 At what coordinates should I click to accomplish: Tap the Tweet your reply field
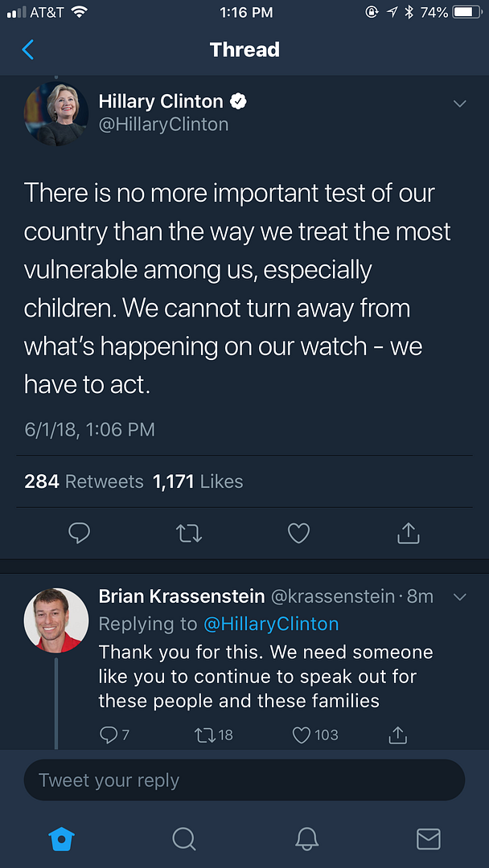click(244, 780)
